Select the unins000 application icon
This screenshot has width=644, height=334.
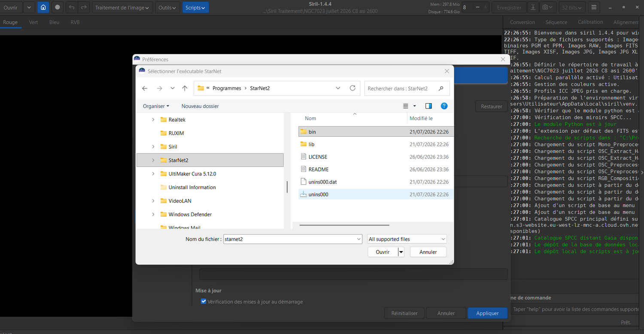303,194
